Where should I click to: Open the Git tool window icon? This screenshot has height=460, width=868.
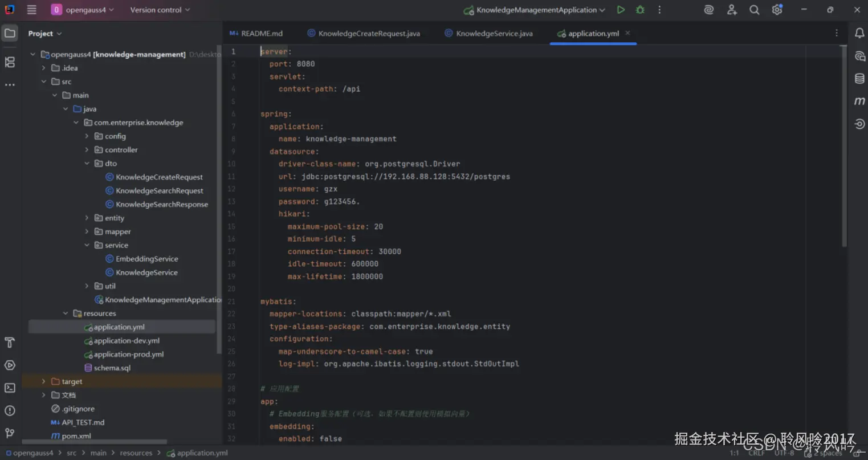click(10, 433)
